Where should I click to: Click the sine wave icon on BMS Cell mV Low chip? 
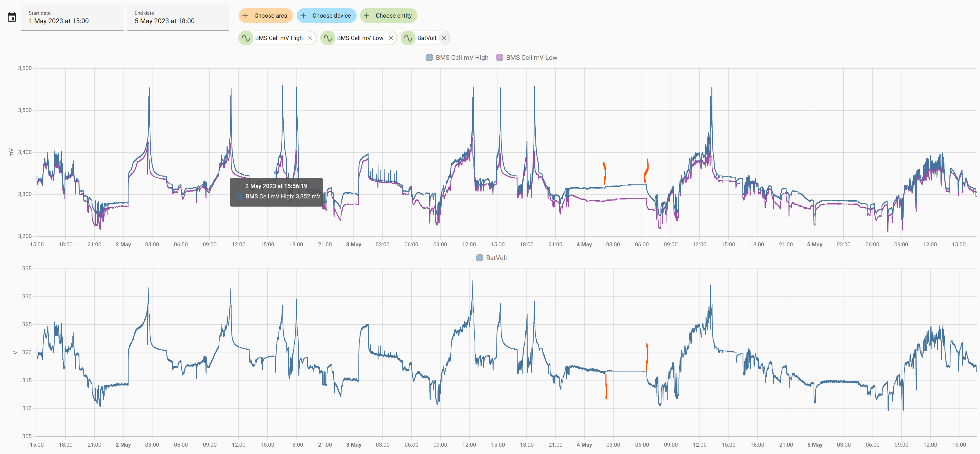[328, 38]
